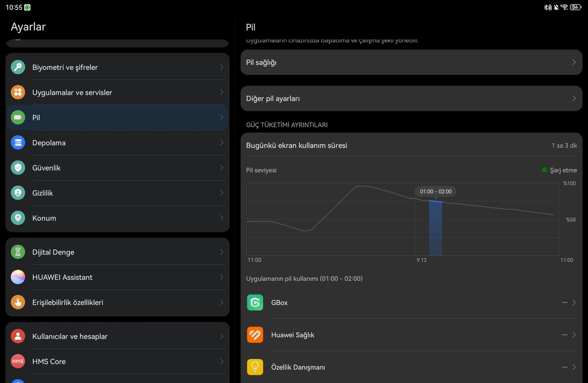Expand Huawei Sağlık usage chevron

pos(574,335)
